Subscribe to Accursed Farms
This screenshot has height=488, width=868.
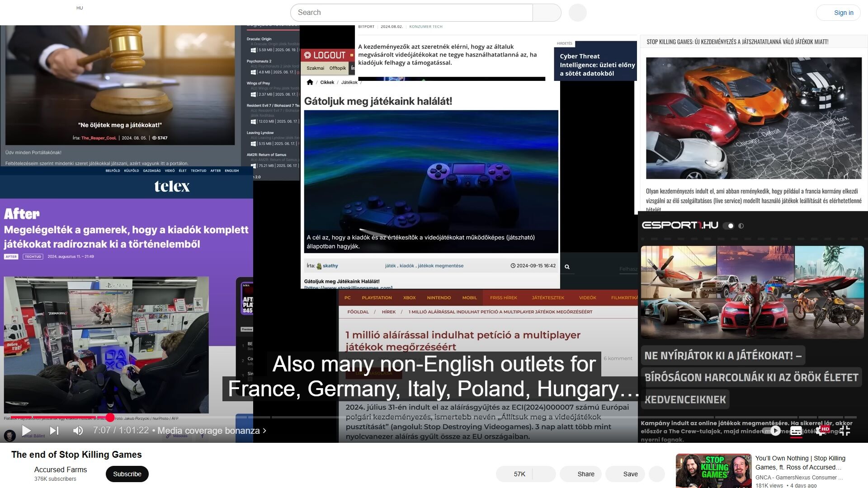coord(127,474)
